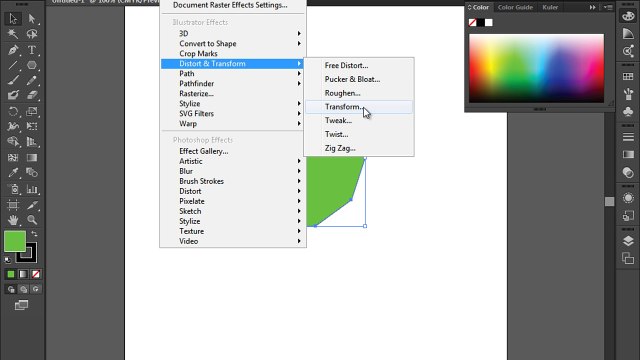Choose the Eyedropper tool

coord(13,173)
